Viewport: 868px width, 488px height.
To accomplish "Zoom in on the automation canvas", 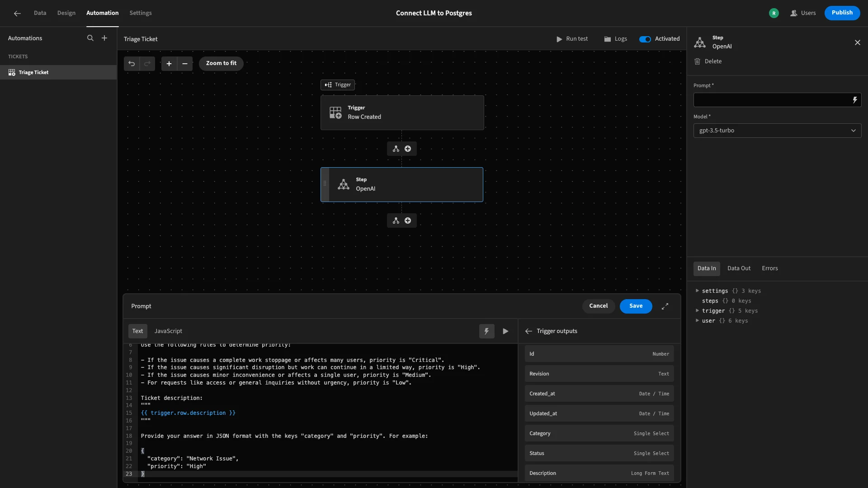I will (169, 64).
